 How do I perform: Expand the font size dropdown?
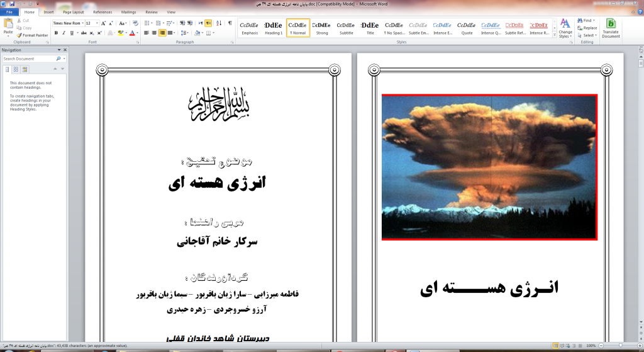pyautogui.click(x=97, y=23)
